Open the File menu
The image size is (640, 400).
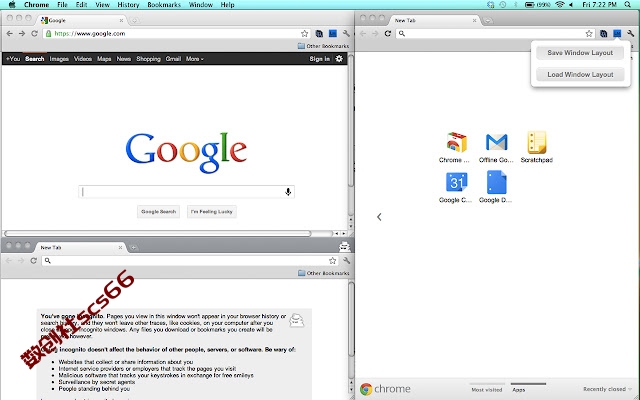tap(62, 5)
